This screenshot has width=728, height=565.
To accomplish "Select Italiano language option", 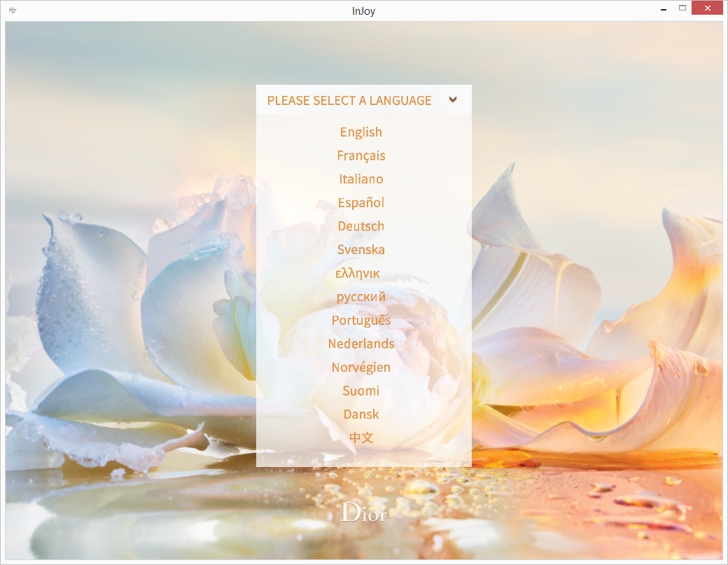I will [x=360, y=179].
